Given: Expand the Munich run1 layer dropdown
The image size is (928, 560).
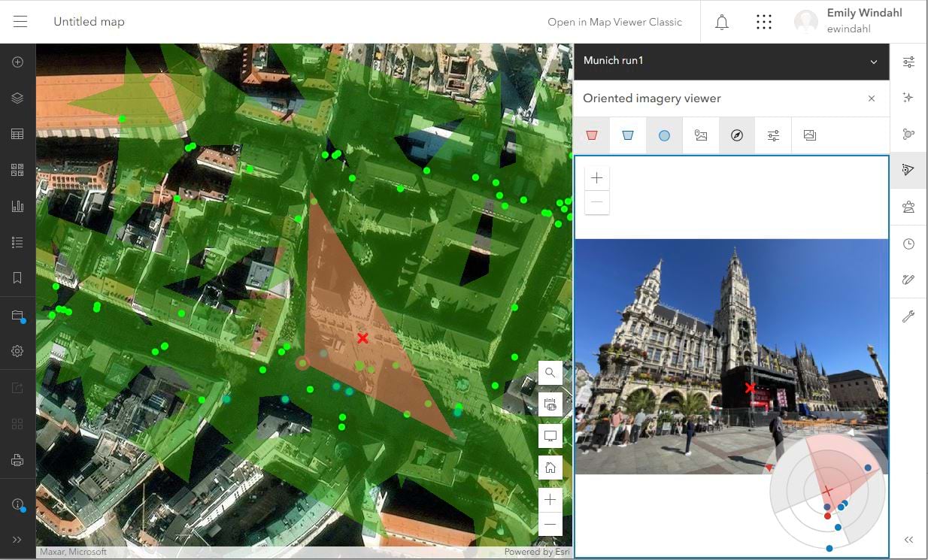Looking at the screenshot, I should [872, 62].
